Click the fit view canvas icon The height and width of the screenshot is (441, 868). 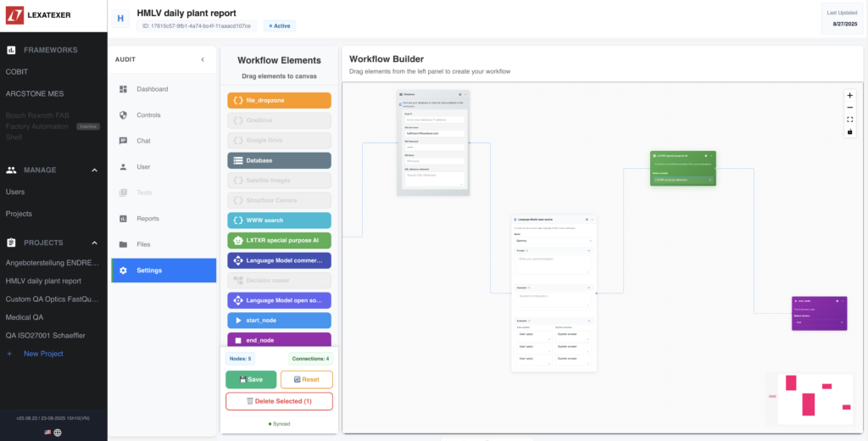click(x=850, y=120)
